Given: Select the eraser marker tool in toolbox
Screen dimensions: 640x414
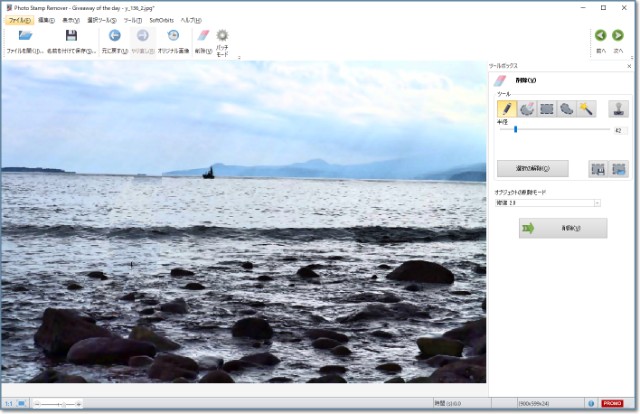Looking at the screenshot, I should 527,108.
